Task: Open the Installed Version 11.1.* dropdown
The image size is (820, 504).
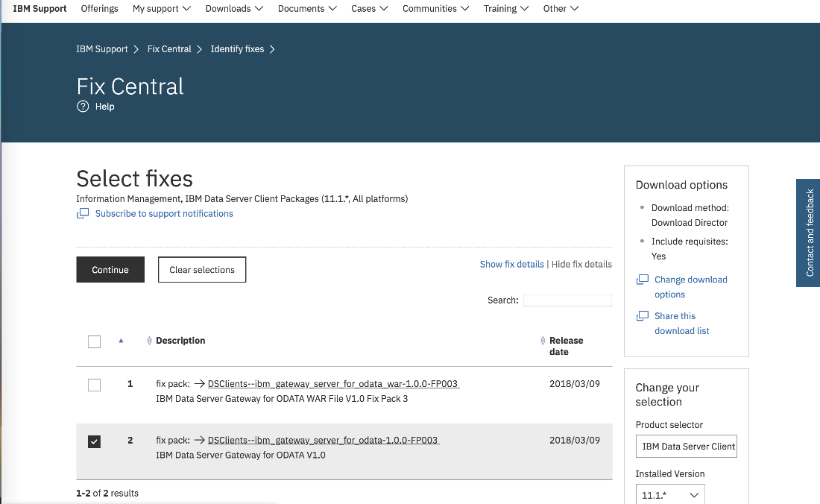Action: click(670, 494)
